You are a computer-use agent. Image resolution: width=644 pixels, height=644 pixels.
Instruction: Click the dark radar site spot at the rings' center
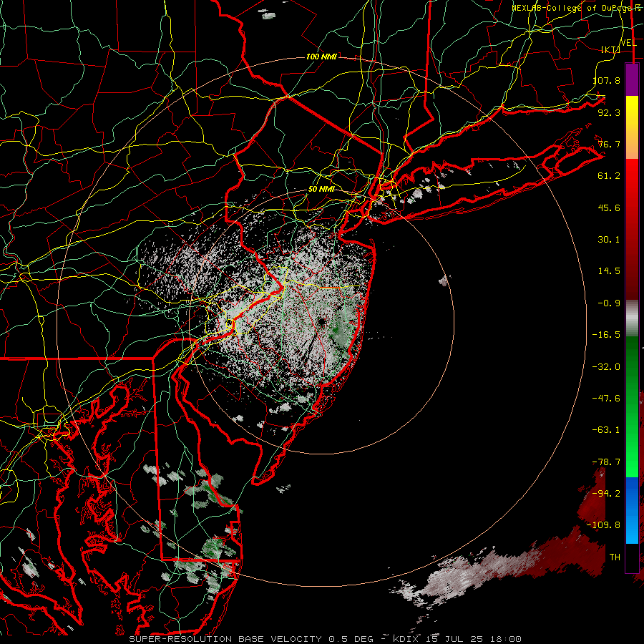click(x=321, y=322)
